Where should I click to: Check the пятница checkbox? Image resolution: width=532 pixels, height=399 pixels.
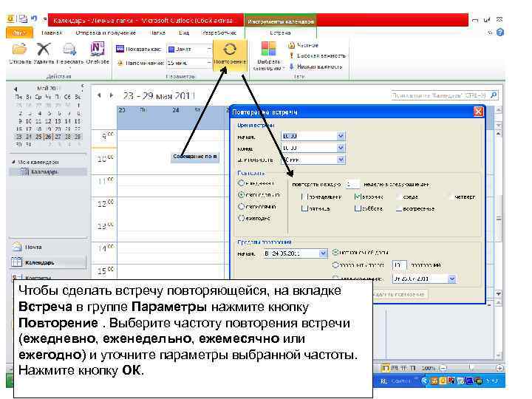click(x=304, y=208)
